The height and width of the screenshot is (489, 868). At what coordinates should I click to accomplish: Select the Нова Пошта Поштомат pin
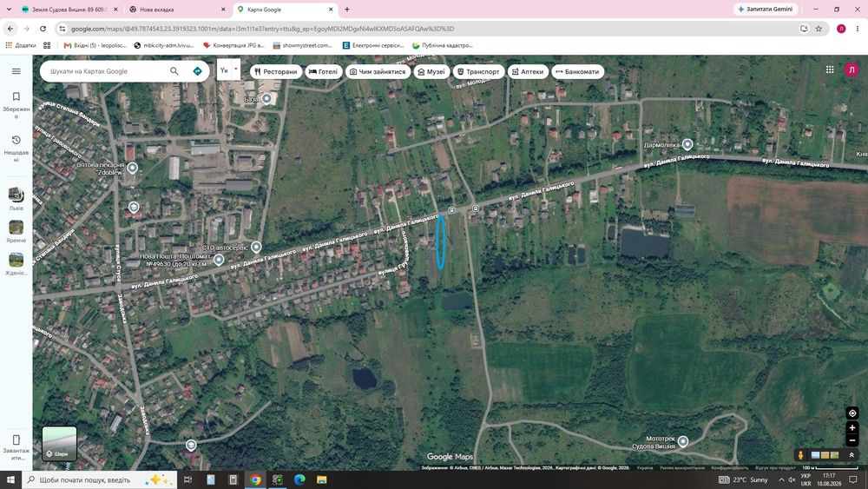[x=219, y=259]
